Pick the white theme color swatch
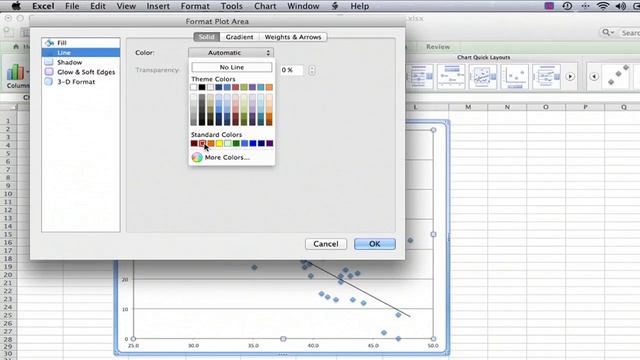Screen dimensions: 640x360 pos(193,87)
